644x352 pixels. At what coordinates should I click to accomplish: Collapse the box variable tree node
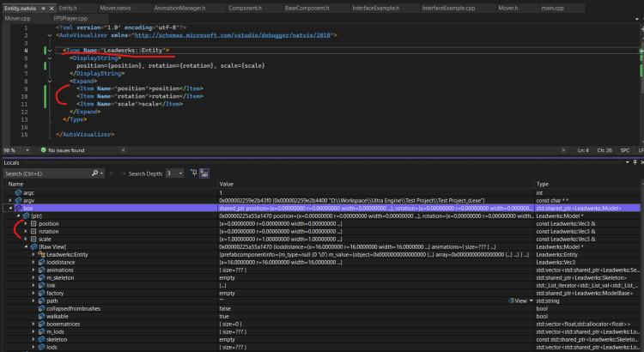coord(9,208)
